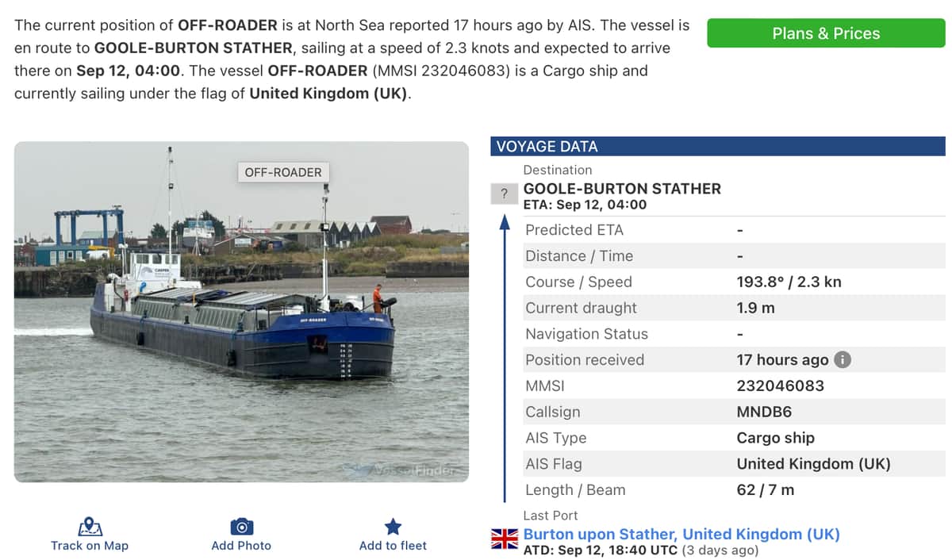The width and height of the screenshot is (952, 560).
Task: Click the Current draught value 1.9 m
Action: pyautogui.click(x=755, y=309)
